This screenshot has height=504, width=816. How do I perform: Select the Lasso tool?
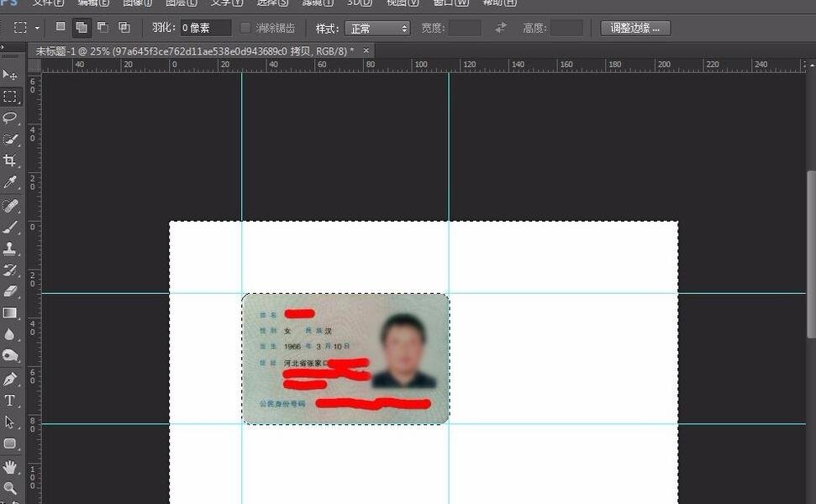11,118
